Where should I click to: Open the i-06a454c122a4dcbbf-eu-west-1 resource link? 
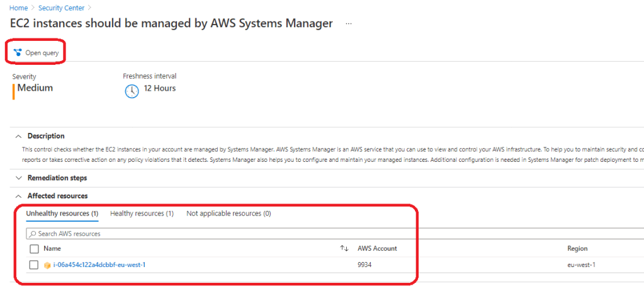99,265
